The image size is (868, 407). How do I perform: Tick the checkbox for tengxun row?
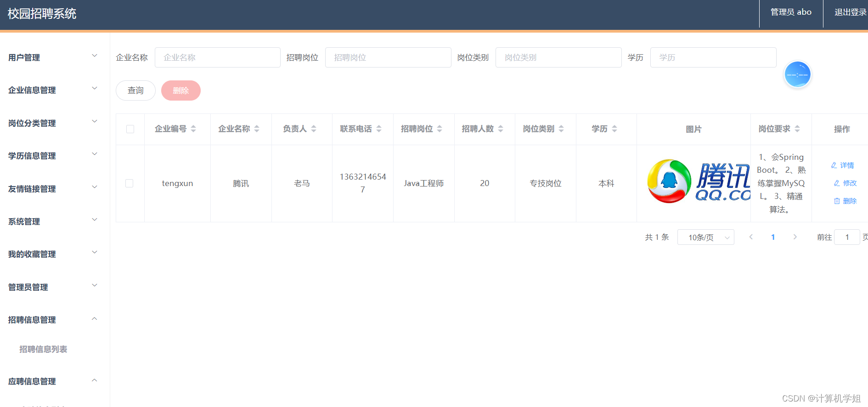pos(130,183)
